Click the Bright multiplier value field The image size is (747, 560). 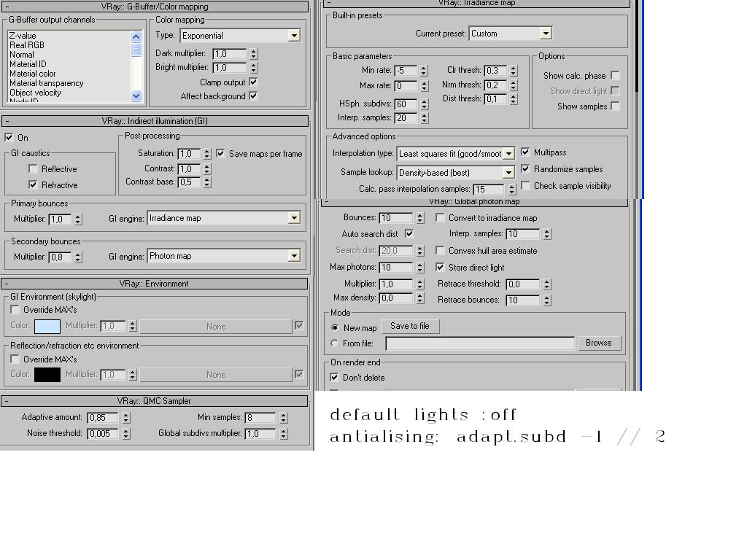[x=230, y=68]
